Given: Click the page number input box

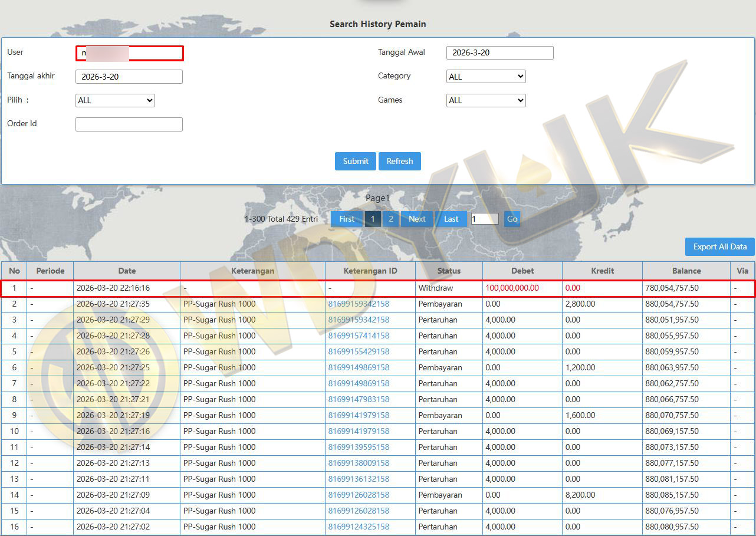Looking at the screenshot, I should click(x=484, y=219).
